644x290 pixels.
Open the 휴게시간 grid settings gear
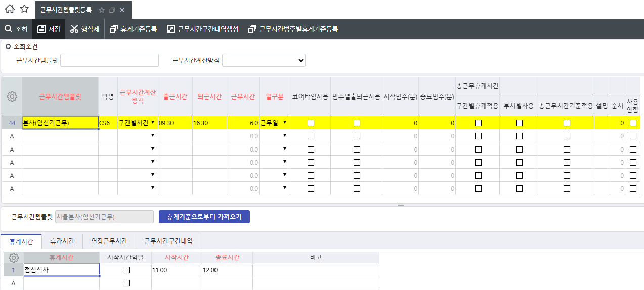[14, 257]
